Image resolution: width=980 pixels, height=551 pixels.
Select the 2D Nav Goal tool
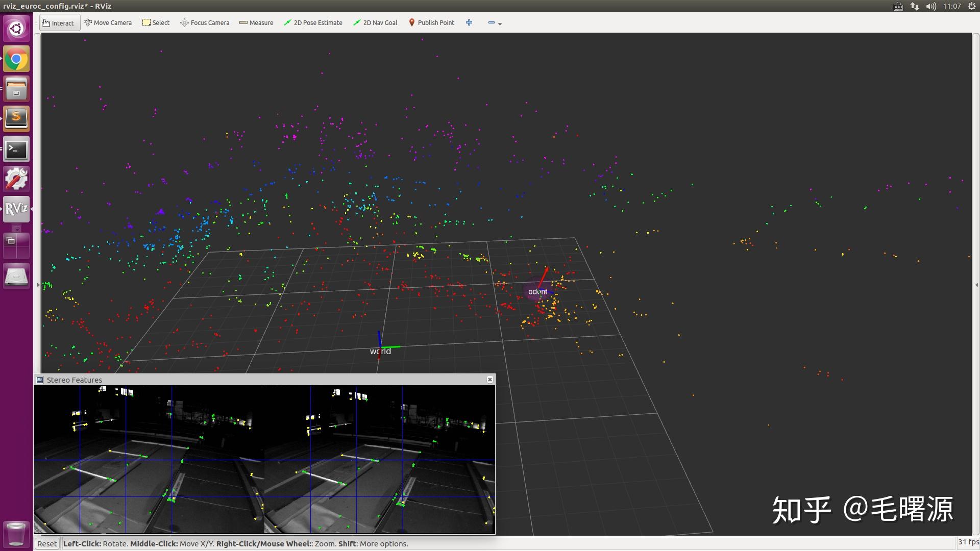tap(375, 23)
